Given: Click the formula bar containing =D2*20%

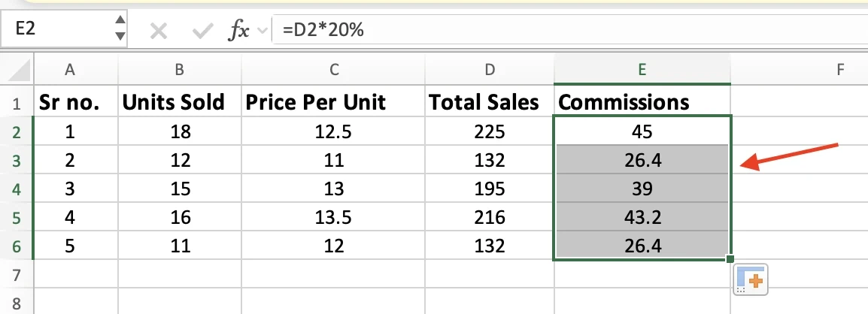Looking at the screenshot, I should pos(570,30).
